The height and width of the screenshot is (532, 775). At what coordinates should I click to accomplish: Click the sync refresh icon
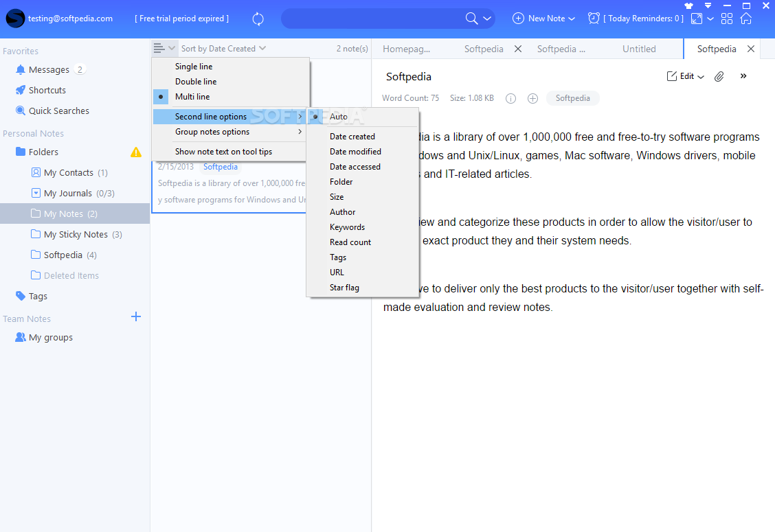[x=258, y=19]
